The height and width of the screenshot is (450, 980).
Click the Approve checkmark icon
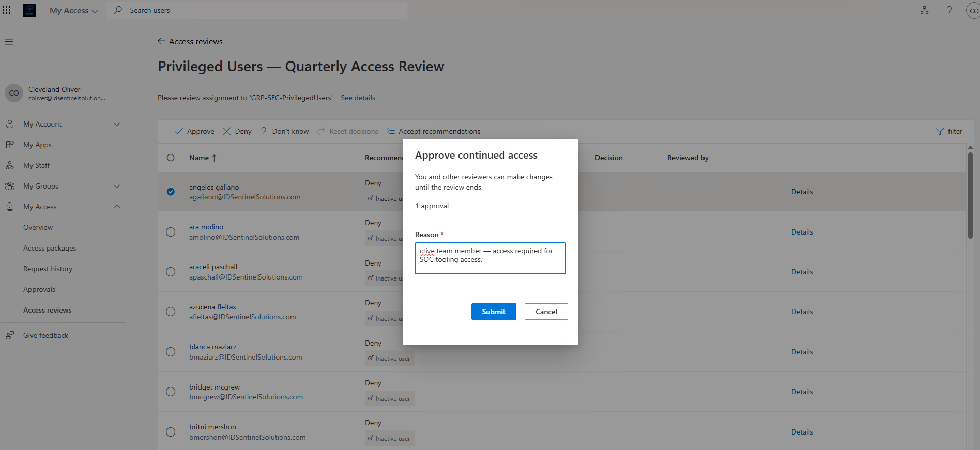coord(179,131)
